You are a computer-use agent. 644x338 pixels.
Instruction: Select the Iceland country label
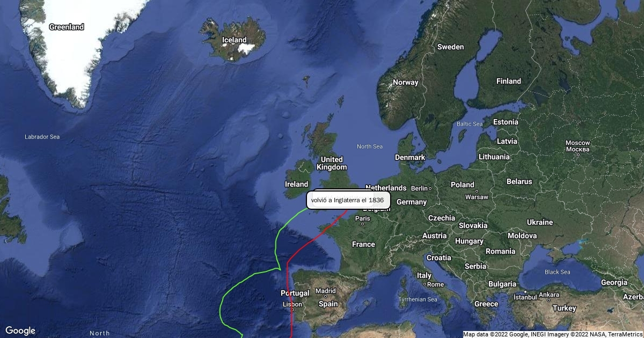(x=235, y=40)
